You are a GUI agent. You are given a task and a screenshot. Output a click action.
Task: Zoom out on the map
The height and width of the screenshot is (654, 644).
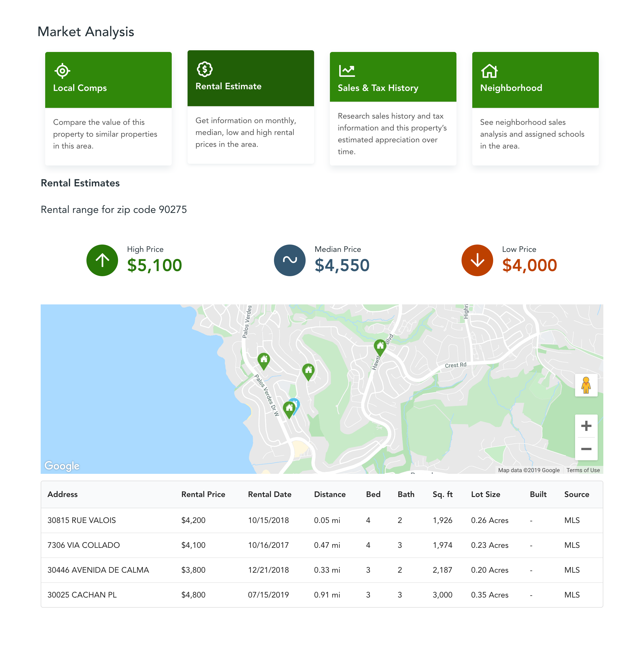click(x=586, y=449)
